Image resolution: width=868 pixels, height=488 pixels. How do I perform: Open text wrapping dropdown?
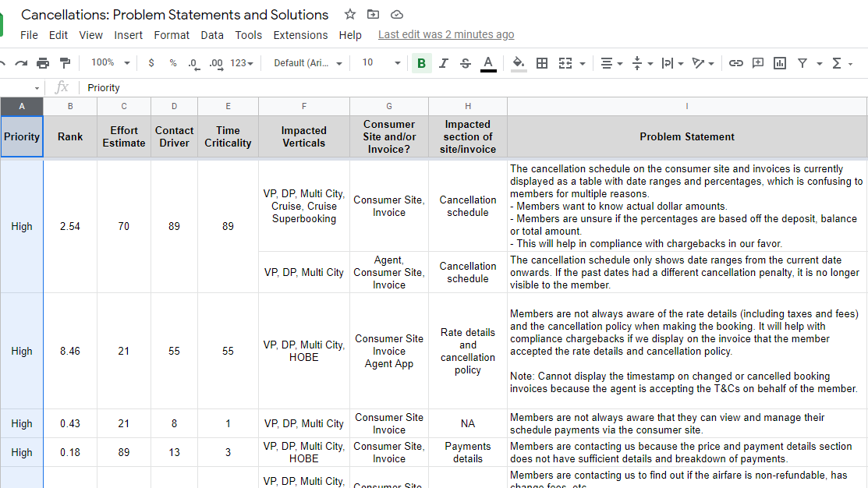pyautogui.click(x=672, y=63)
